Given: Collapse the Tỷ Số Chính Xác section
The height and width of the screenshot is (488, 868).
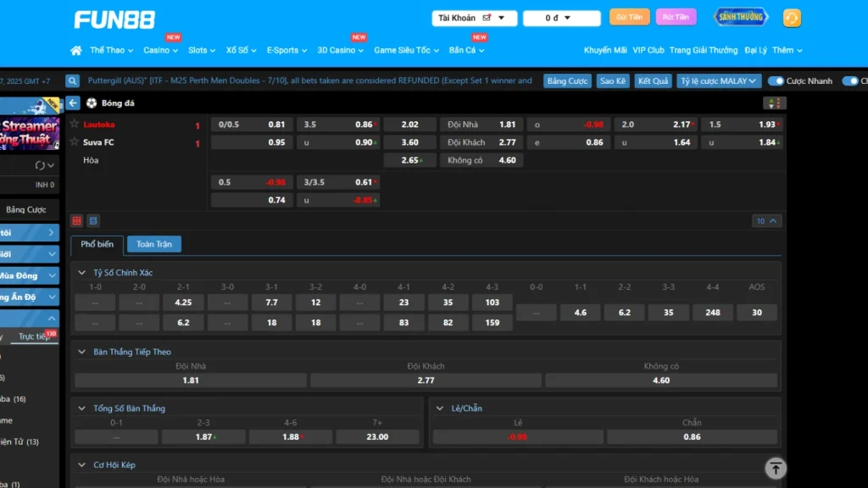Looking at the screenshot, I should click(x=82, y=273).
